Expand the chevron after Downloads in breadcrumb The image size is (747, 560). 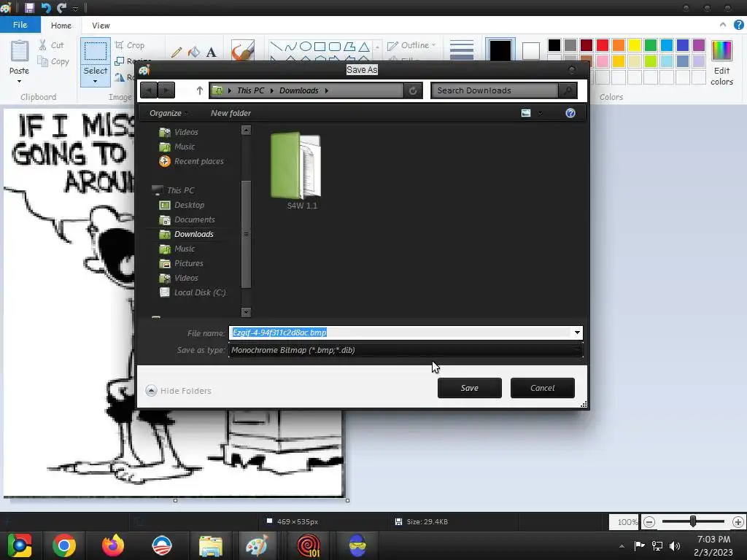point(327,90)
